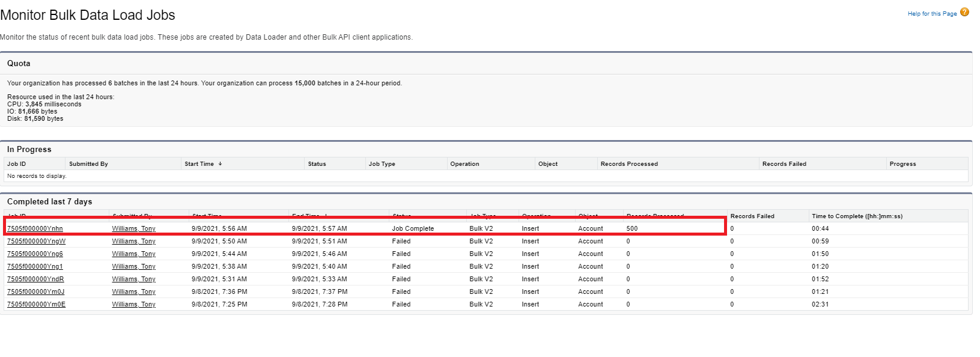Open job 7505f000000Ynhn details
This screenshot has height=357, width=980.
(x=35, y=228)
